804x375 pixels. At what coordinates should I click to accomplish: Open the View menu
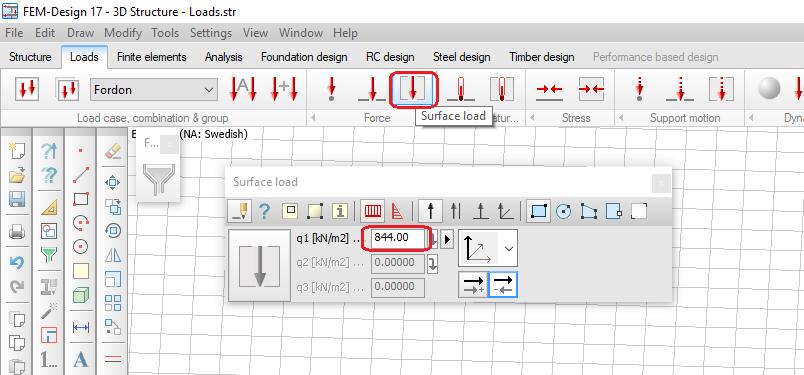(x=255, y=33)
